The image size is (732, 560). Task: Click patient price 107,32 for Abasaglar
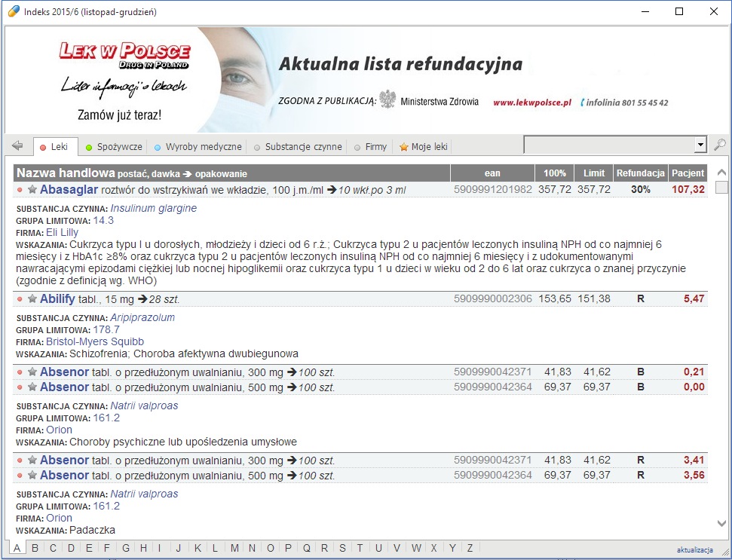[x=688, y=189]
